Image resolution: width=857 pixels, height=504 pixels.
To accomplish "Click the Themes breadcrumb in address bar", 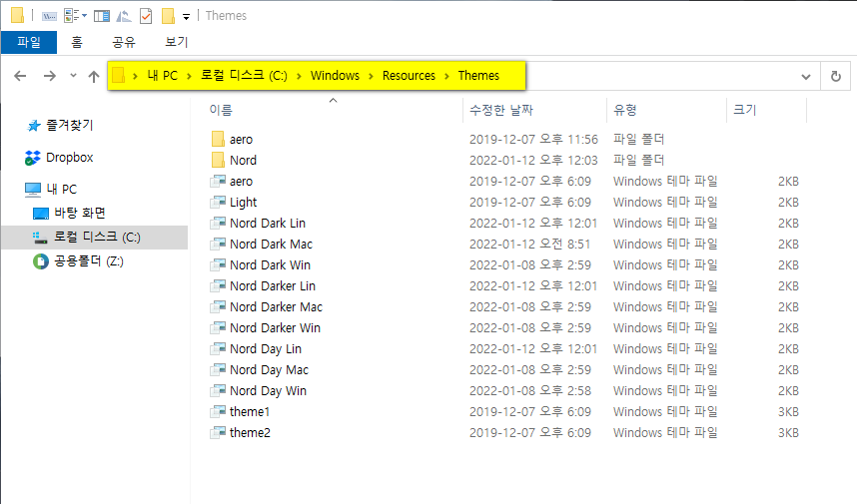I will 478,76.
